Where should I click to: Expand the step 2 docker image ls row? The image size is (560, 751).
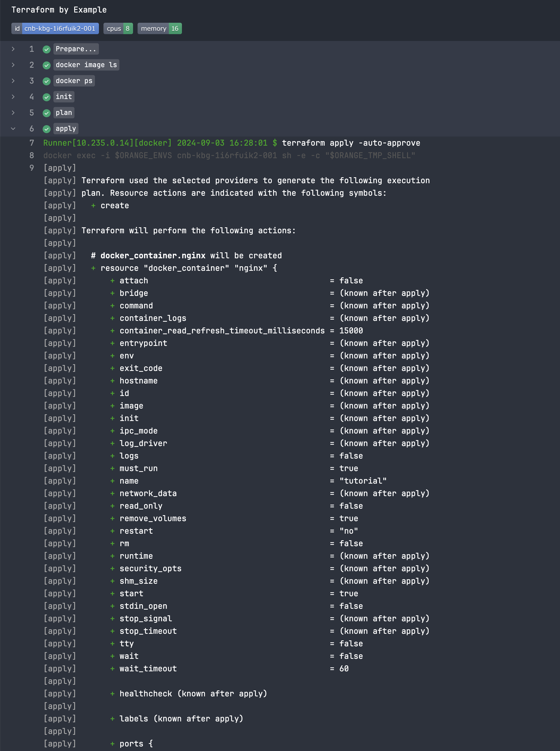point(13,65)
